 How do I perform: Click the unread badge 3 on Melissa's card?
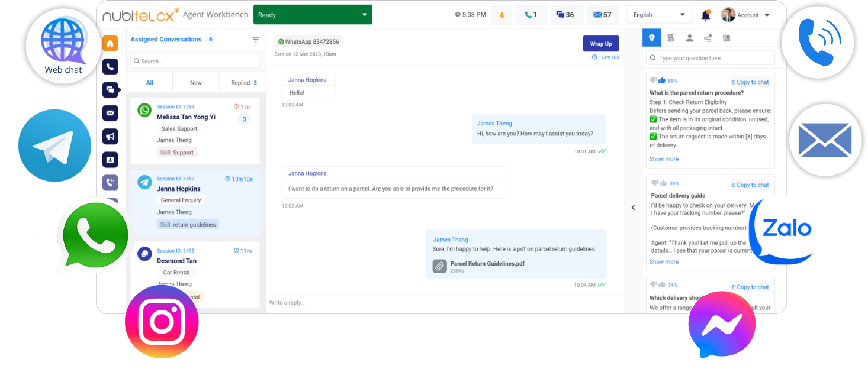click(244, 119)
